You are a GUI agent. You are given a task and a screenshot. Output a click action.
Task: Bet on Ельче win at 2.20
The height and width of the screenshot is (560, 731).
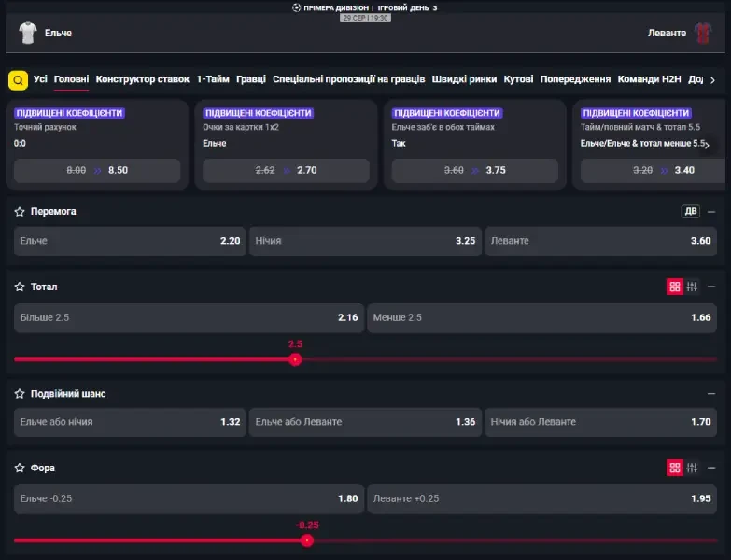[x=130, y=241]
